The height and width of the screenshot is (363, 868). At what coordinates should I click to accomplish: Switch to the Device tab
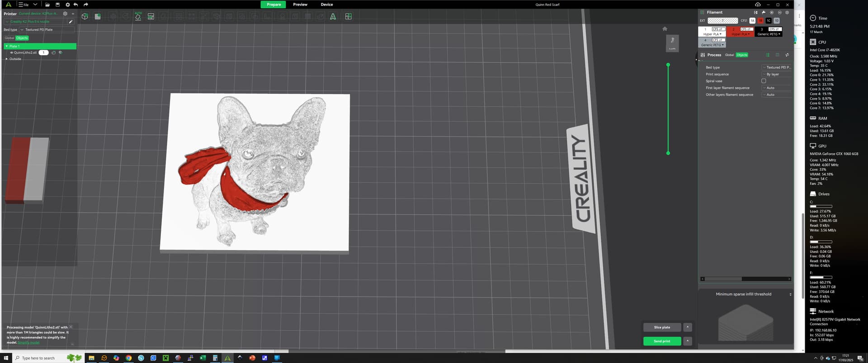click(x=327, y=5)
